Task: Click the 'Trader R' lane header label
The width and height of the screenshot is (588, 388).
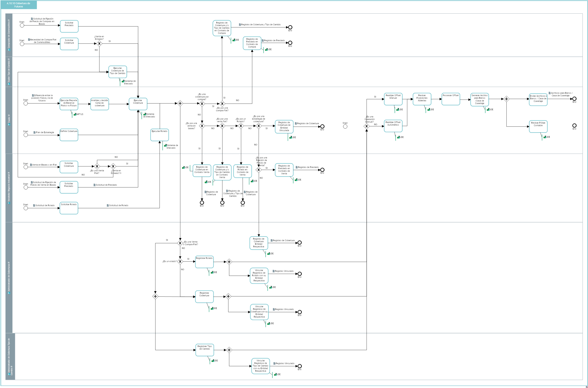Action: coord(9,119)
